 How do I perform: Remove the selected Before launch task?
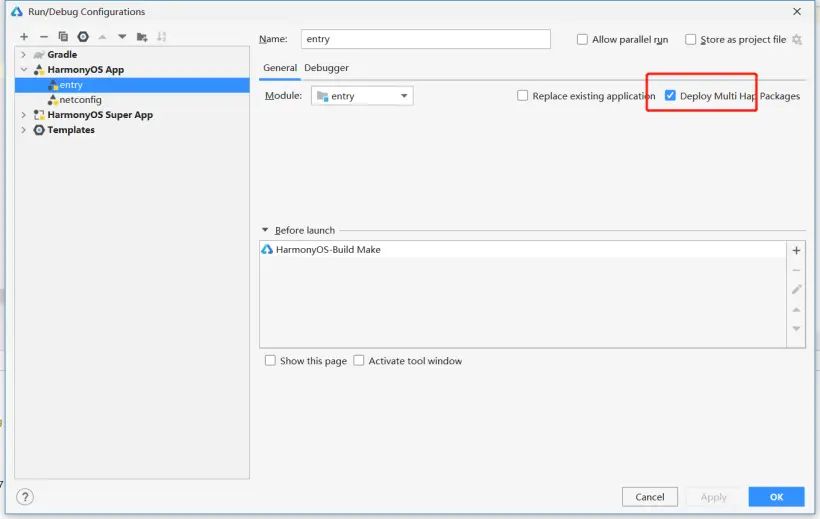pos(796,270)
